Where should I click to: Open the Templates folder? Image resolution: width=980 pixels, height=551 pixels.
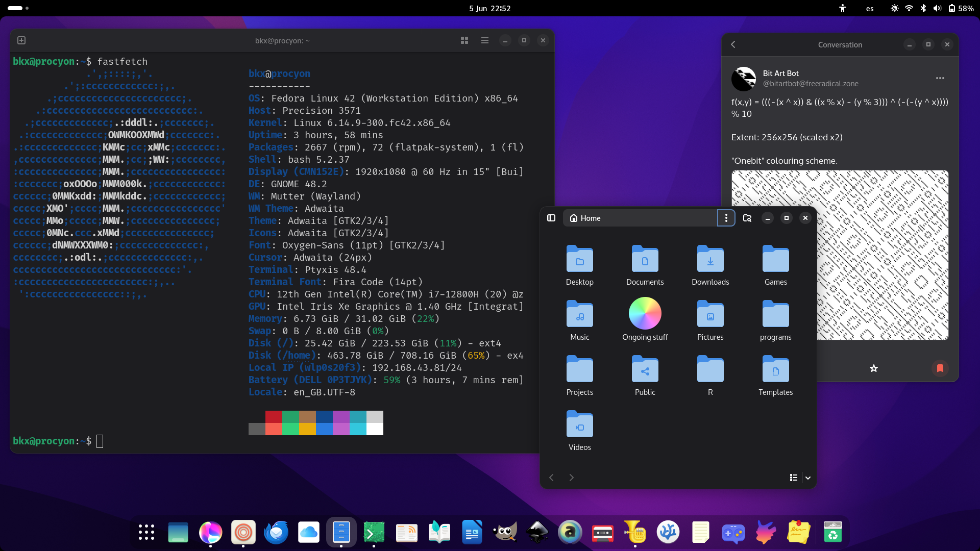[776, 375]
